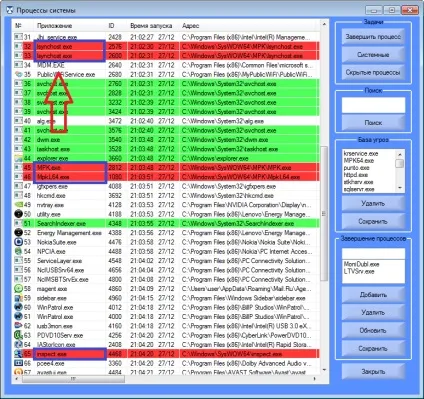Click Сохранить under the MoniDubl.exe list

[373, 348]
